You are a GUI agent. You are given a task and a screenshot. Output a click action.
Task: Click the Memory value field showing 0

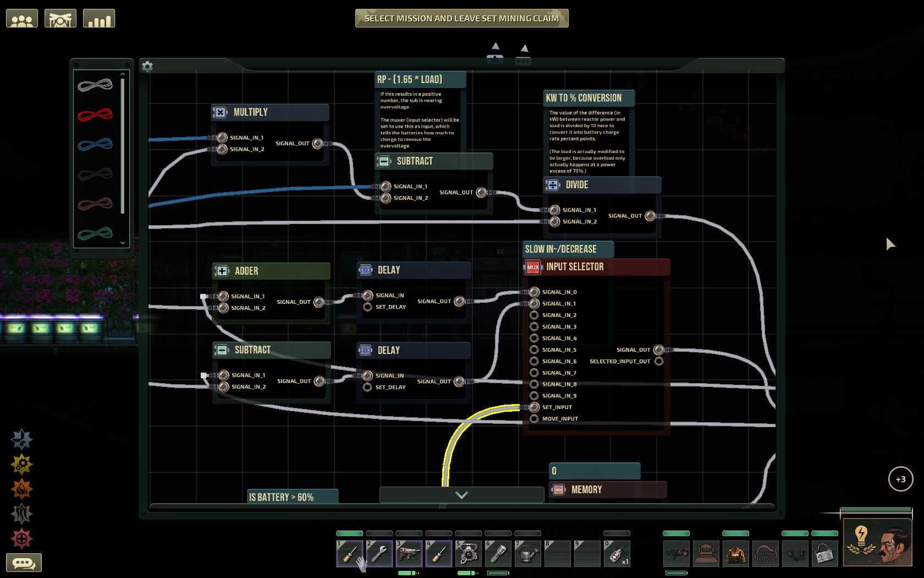click(x=595, y=471)
